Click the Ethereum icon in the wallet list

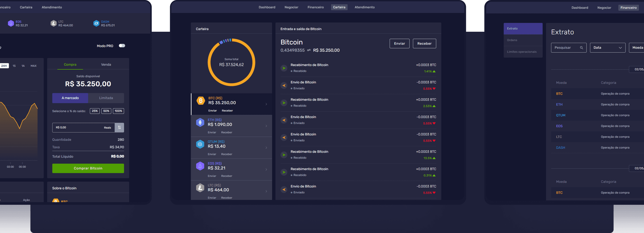(200, 122)
